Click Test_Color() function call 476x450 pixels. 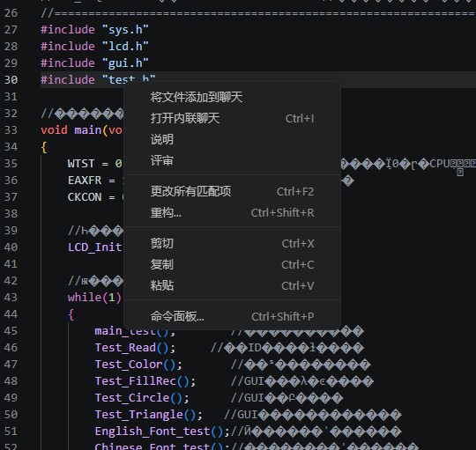click(138, 365)
